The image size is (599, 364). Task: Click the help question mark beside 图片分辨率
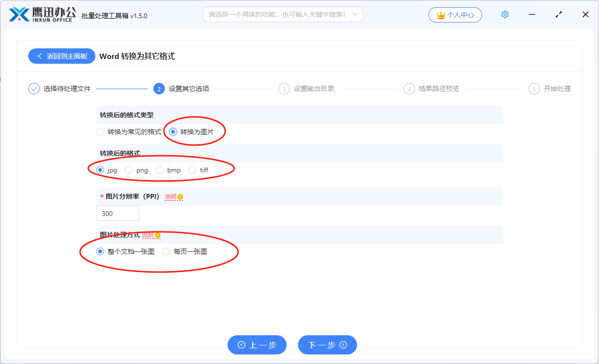click(x=181, y=196)
